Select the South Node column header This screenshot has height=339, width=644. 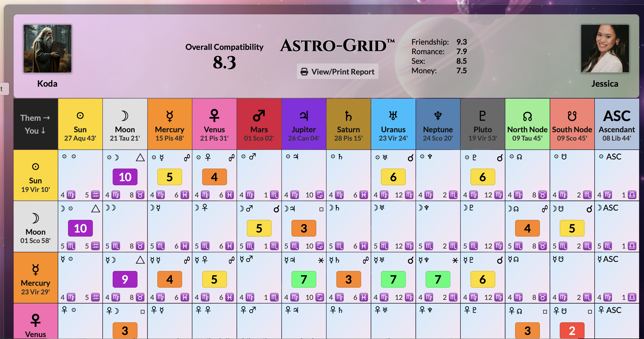[572, 124]
